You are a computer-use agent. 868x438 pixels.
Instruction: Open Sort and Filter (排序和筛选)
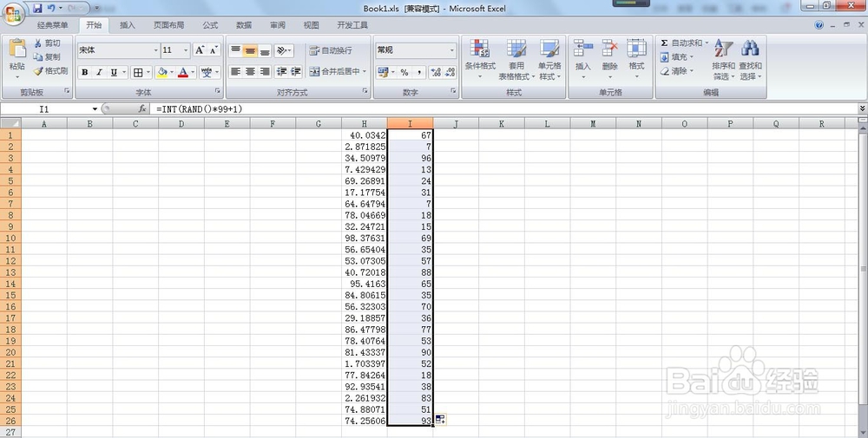[723, 60]
